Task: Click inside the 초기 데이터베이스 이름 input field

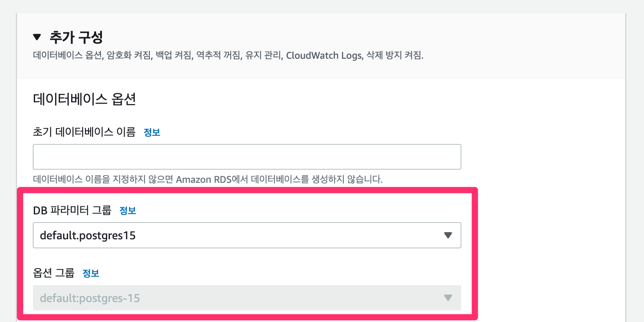Action: [247, 157]
